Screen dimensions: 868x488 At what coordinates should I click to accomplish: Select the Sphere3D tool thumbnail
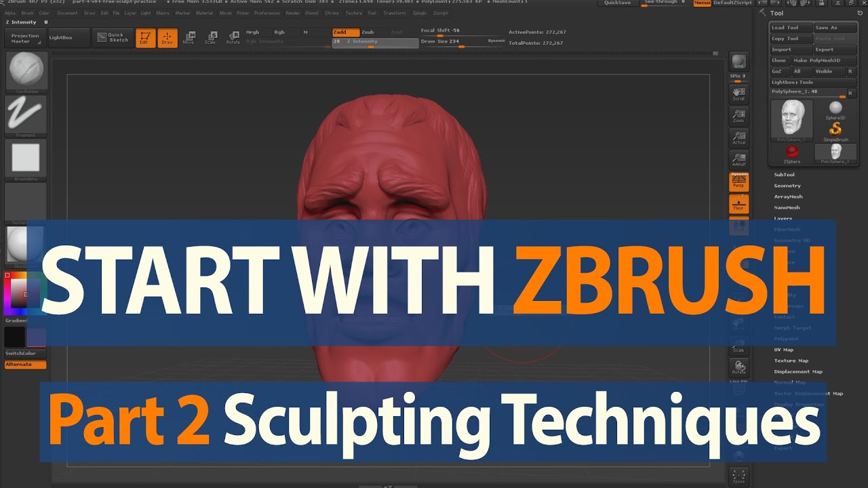[835, 110]
